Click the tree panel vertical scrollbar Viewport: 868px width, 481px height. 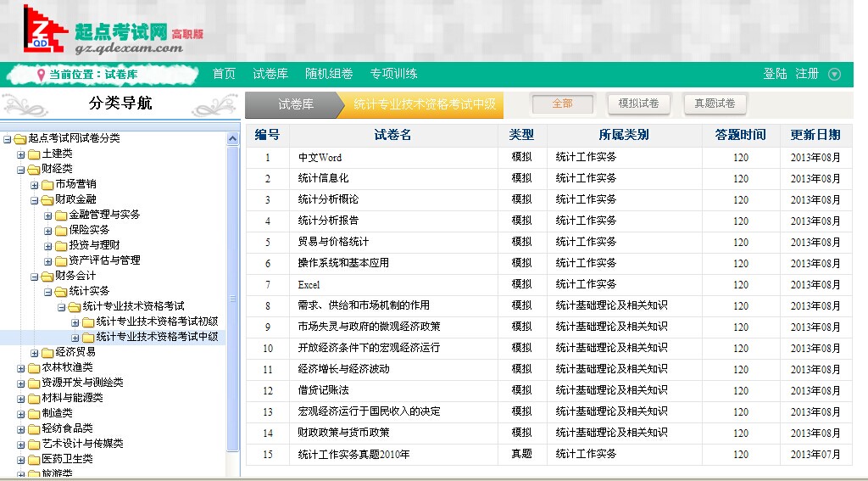pyautogui.click(x=233, y=299)
